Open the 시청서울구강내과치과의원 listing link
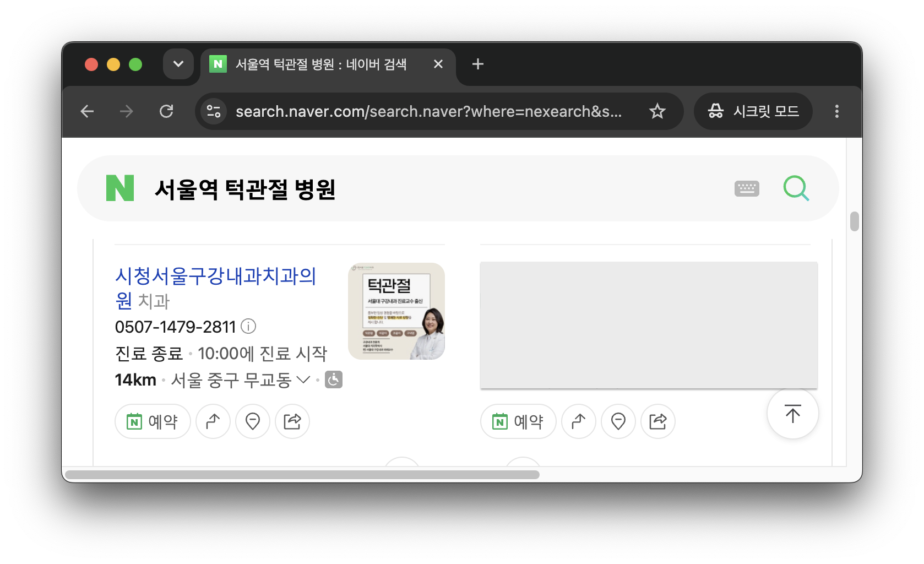This screenshot has height=564, width=924. click(x=215, y=288)
